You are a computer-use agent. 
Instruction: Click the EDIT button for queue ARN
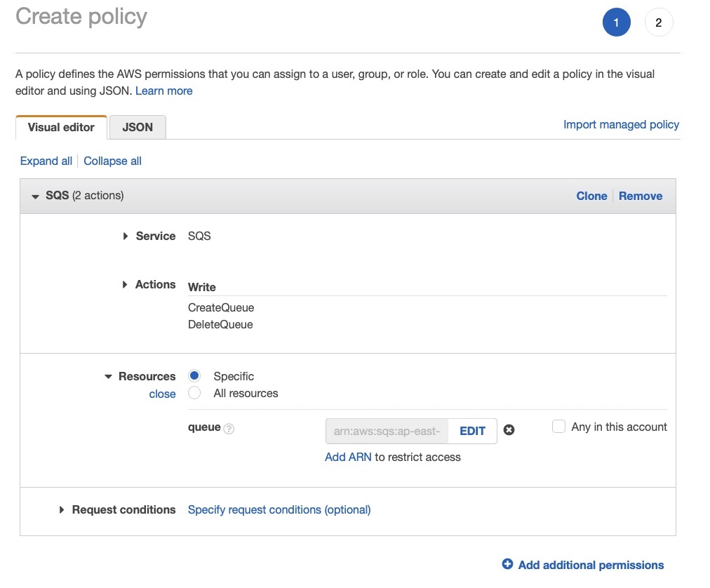[x=472, y=431]
